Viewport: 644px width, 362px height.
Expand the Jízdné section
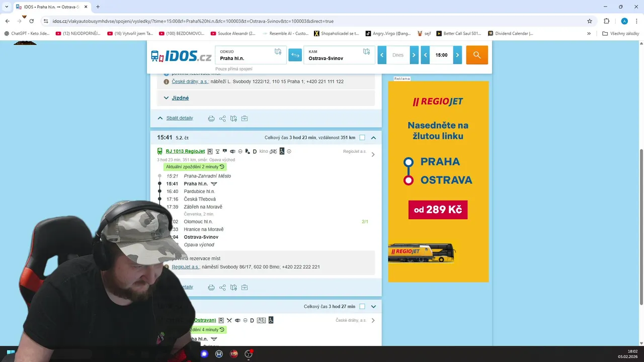click(180, 98)
